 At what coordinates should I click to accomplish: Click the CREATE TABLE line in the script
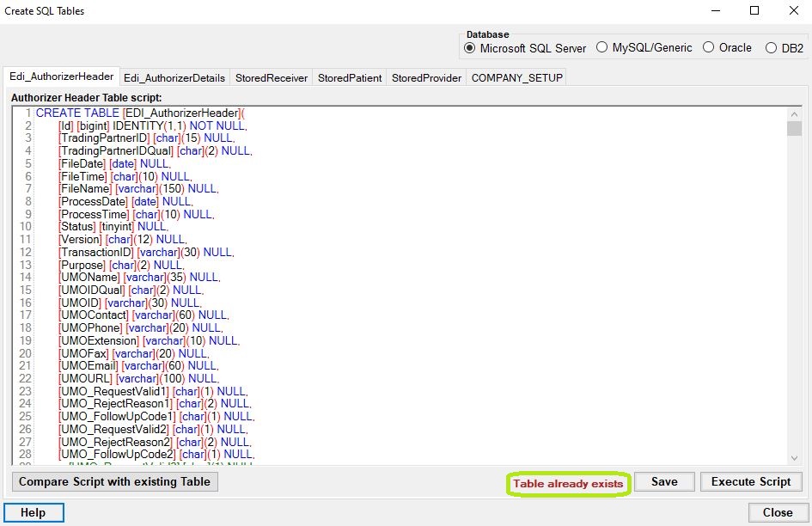(140, 113)
